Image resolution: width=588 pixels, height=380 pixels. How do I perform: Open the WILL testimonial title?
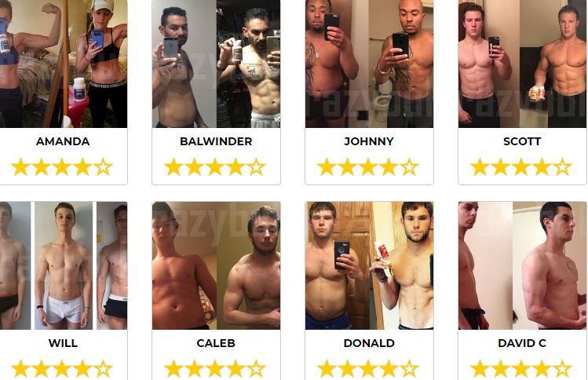(x=63, y=343)
